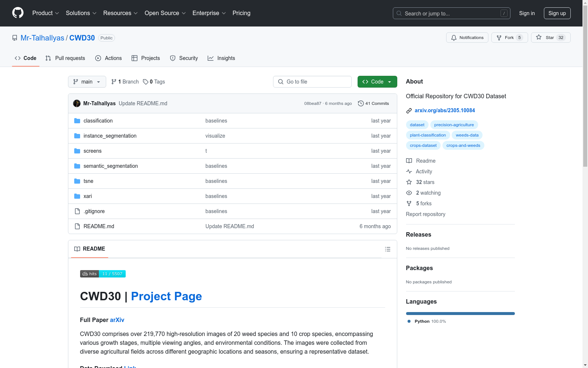Open the README.md file name
Image resolution: width=588 pixels, height=368 pixels.
pos(99,226)
